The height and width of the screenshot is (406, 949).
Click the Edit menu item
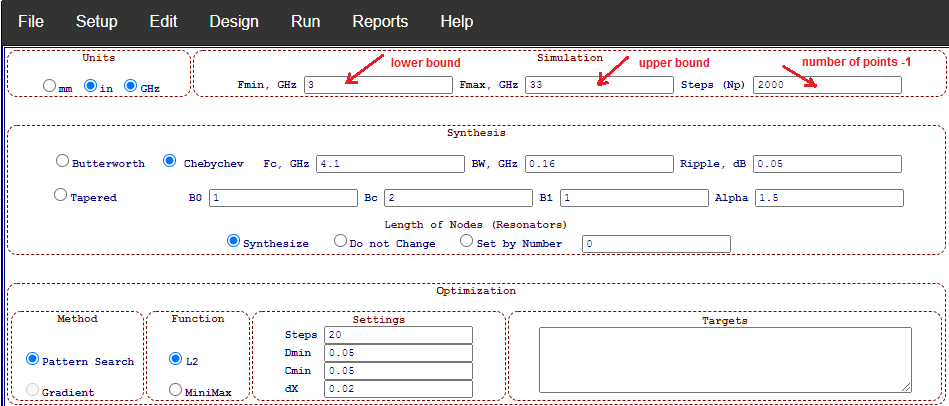click(x=163, y=21)
